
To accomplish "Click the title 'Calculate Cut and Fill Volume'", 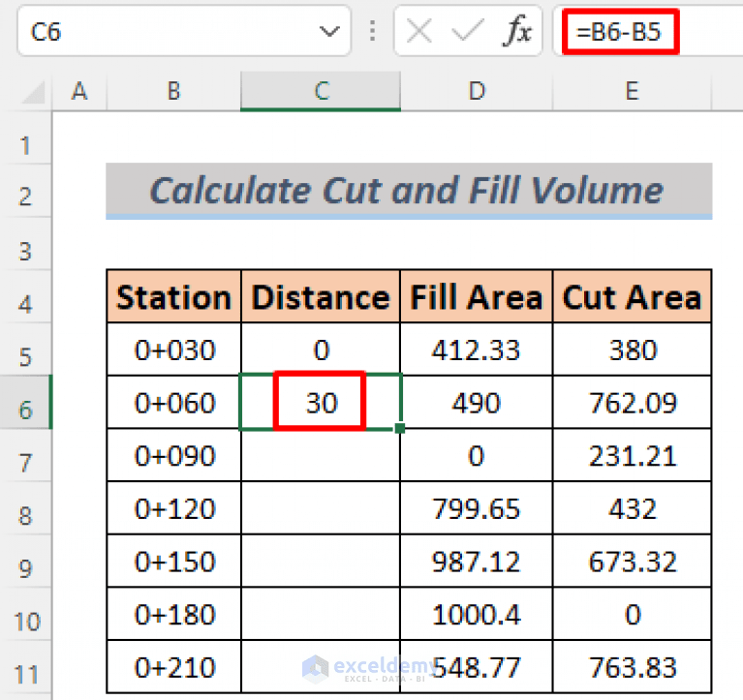I will click(409, 191).
